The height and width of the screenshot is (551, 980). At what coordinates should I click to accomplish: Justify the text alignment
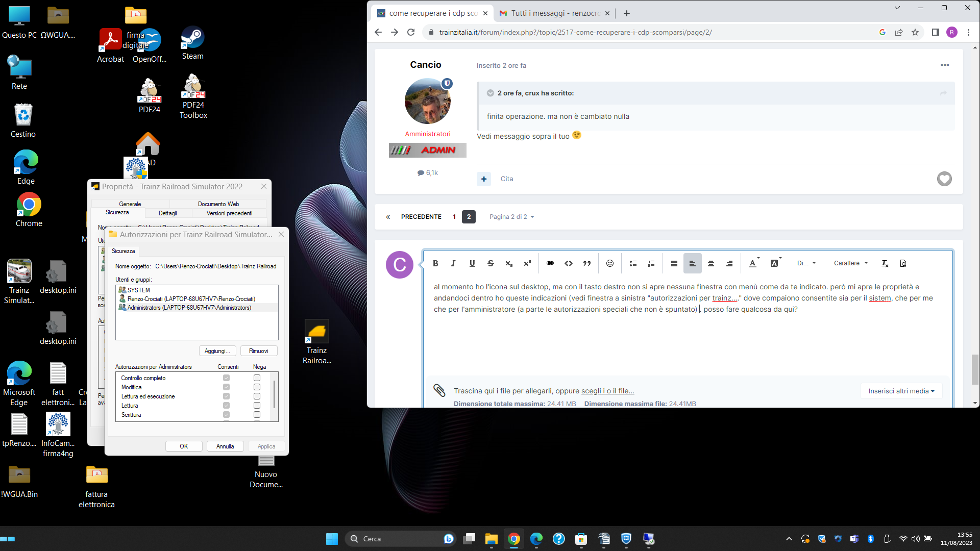(674, 263)
